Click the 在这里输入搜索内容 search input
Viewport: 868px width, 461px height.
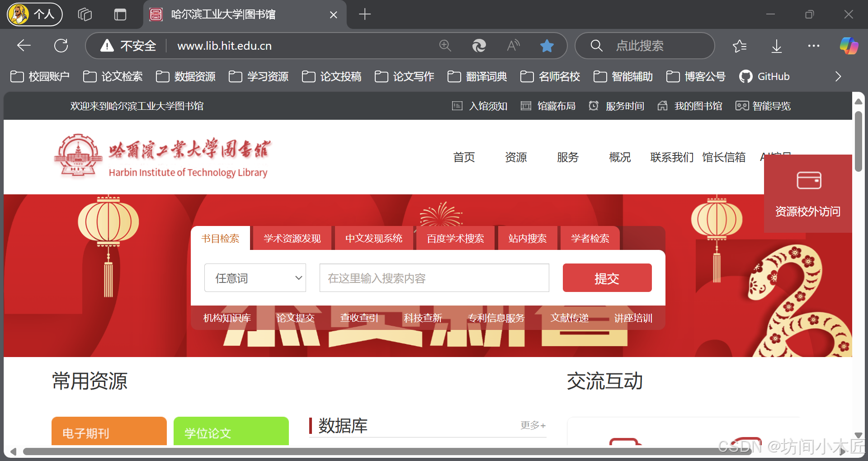(434, 278)
